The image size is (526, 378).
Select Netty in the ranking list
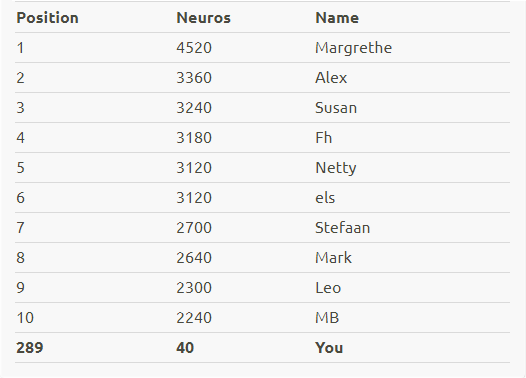[x=336, y=168]
